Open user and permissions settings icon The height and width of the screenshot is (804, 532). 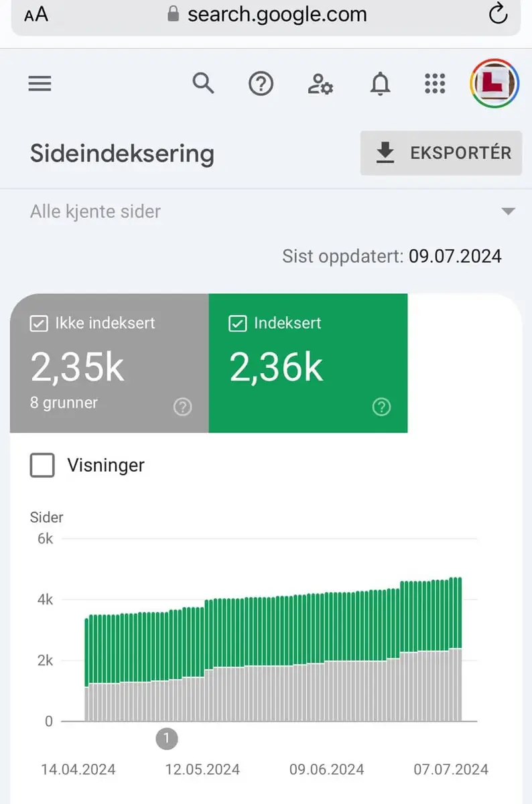320,84
